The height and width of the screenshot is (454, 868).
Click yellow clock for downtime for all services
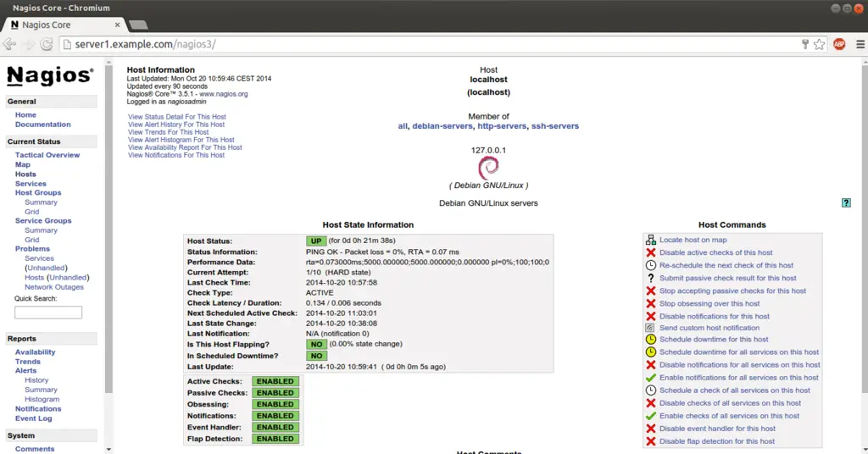(x=650, y=352)
